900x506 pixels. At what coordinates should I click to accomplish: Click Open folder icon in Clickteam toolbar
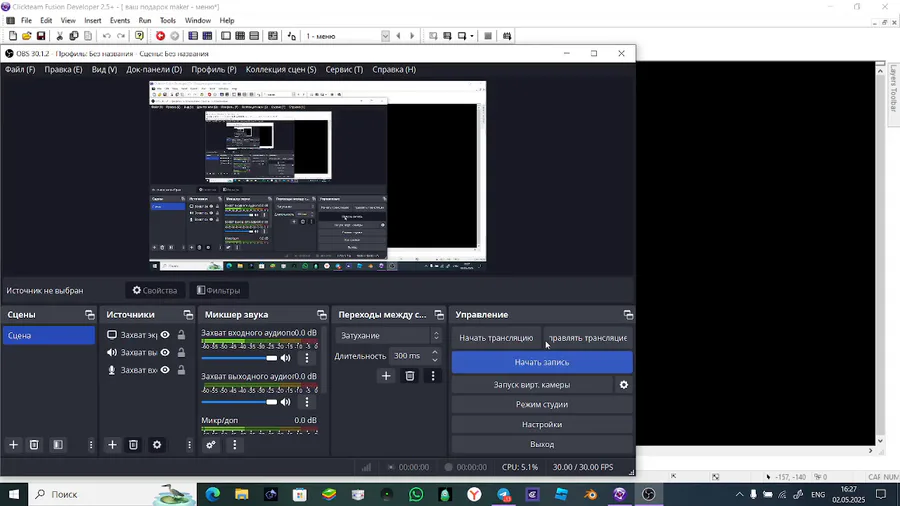point(26,36)
